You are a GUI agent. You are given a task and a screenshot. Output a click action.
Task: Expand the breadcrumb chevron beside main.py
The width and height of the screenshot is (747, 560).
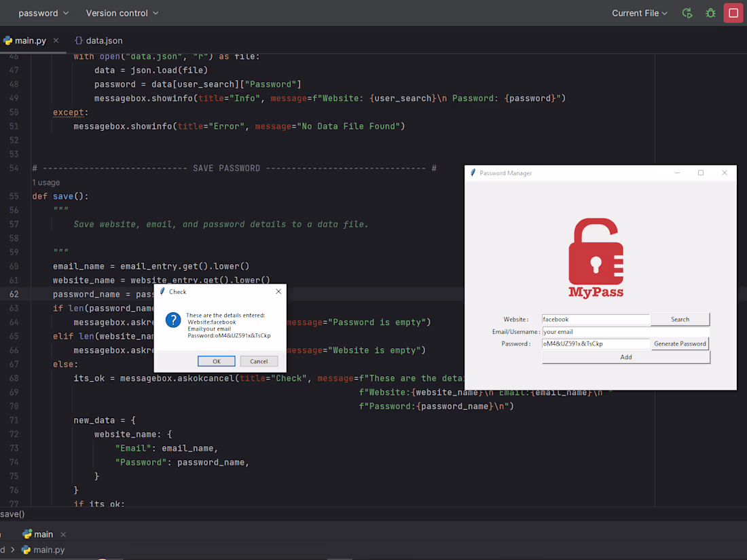click(x=12, y=550)
